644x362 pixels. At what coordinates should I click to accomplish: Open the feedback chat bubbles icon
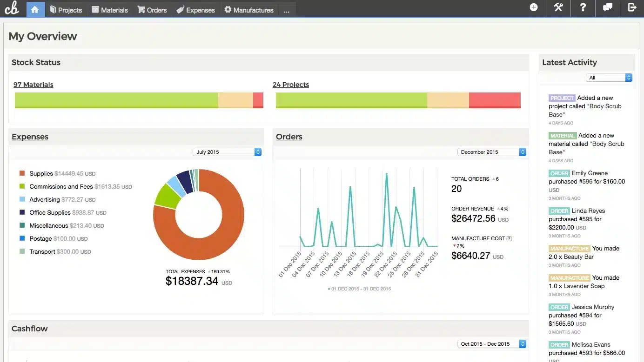608,7
